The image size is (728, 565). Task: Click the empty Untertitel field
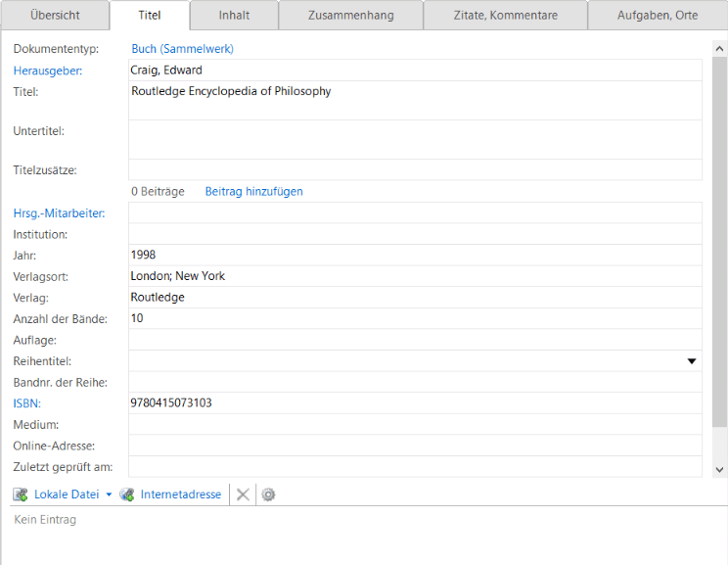pos(415,140)
